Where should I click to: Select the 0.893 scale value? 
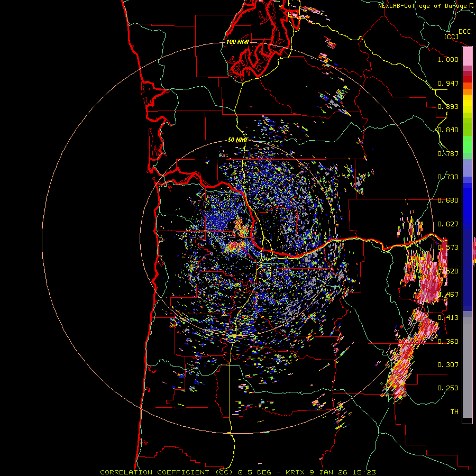point(448,106)
